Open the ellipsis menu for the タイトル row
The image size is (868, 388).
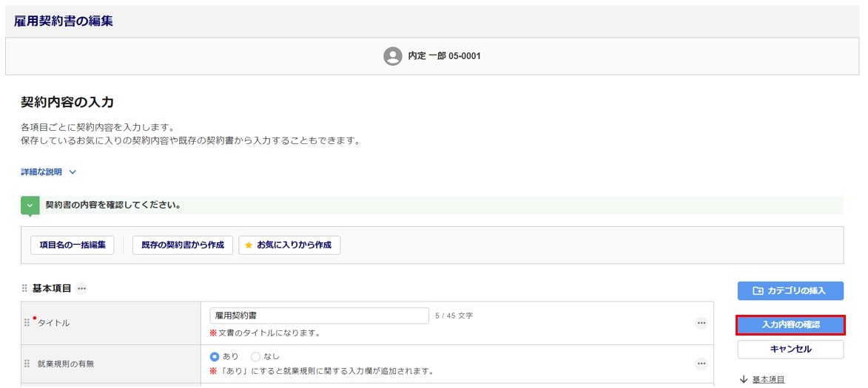coord(701,323)
